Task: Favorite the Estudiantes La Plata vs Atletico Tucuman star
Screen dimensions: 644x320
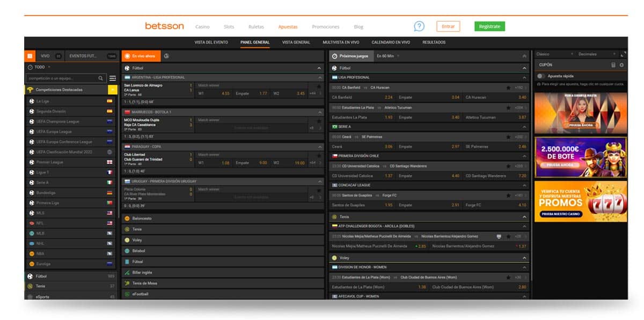Action: tap(508, 107)
